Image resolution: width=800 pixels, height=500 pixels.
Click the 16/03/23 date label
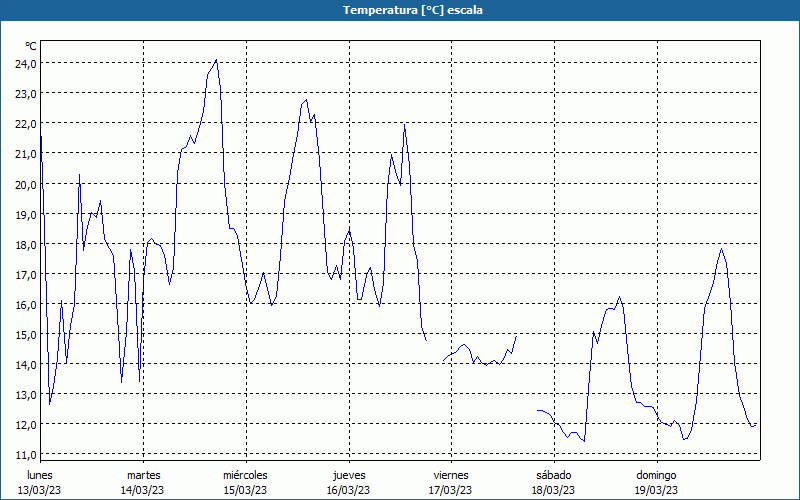(x=348, y=491)
